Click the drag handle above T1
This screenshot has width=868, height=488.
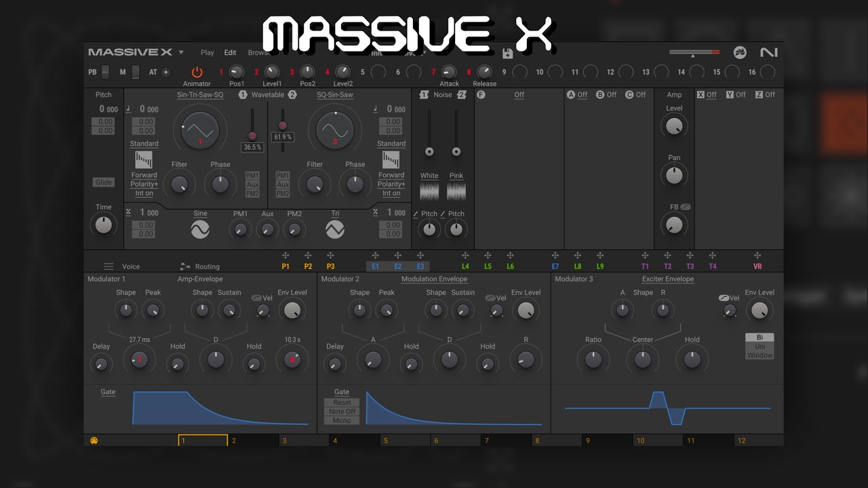[x=645, y=256]
